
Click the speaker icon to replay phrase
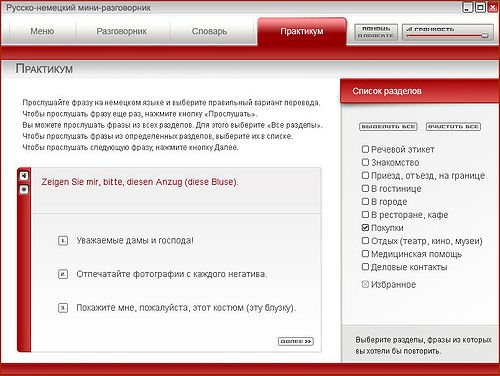[x=24, y=176]
